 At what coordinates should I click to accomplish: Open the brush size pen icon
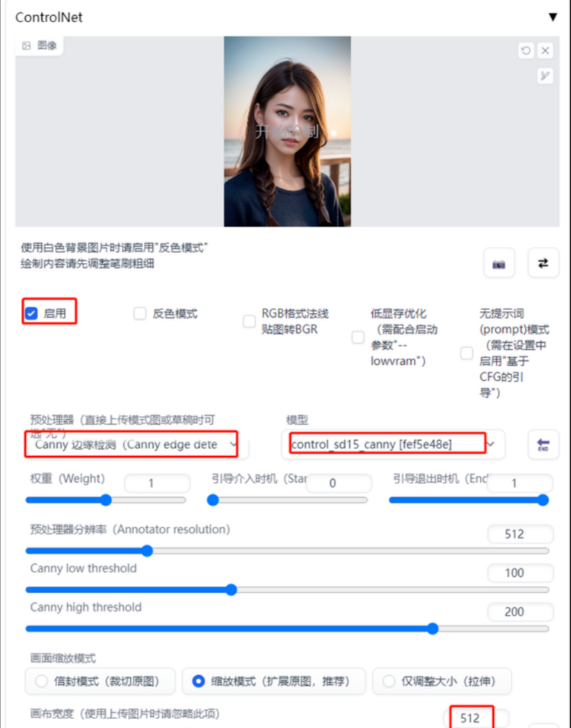pyautogui.click(x=545, y=76)
